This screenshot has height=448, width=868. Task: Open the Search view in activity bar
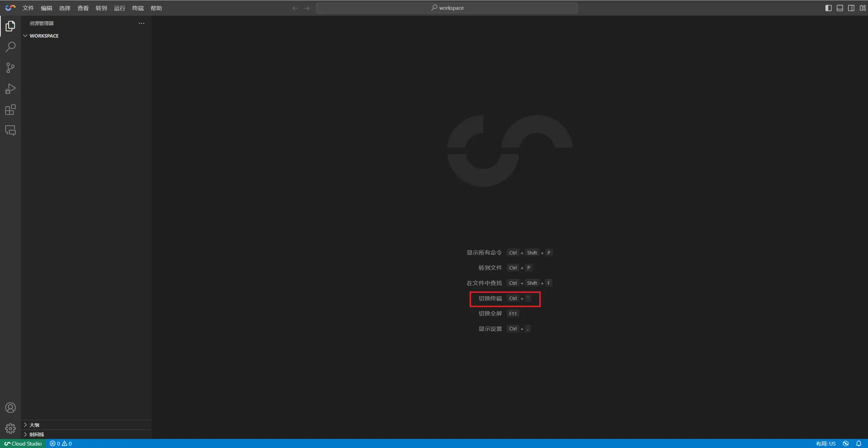click(10, 47)
